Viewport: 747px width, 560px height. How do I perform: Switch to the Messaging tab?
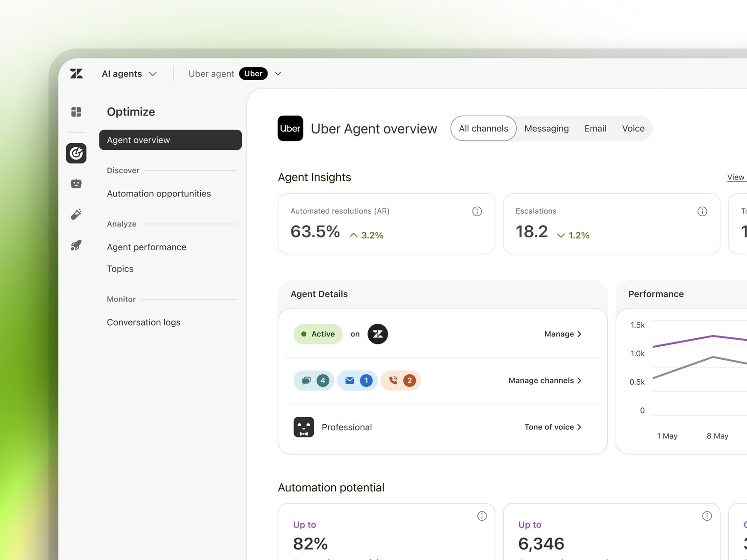click(546, 128)
